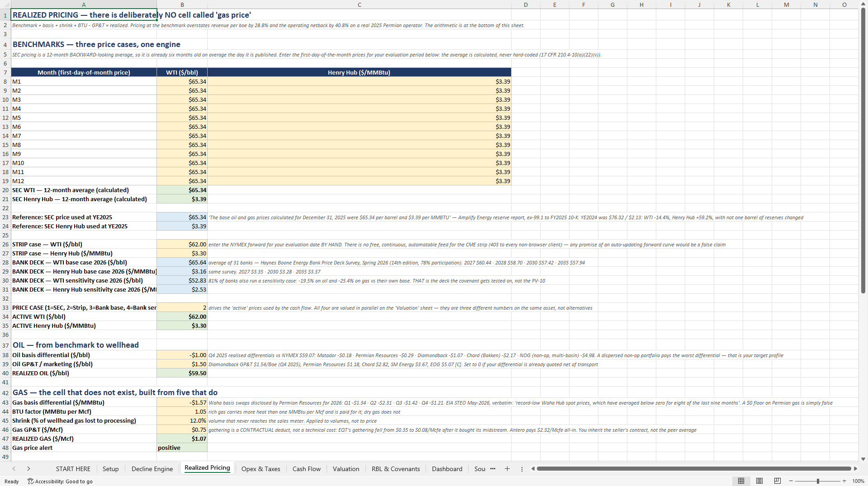This screenshot has height=486, width=868.
Task: Click the horizontal scrollbar right arrow
Action: point(855,469)
